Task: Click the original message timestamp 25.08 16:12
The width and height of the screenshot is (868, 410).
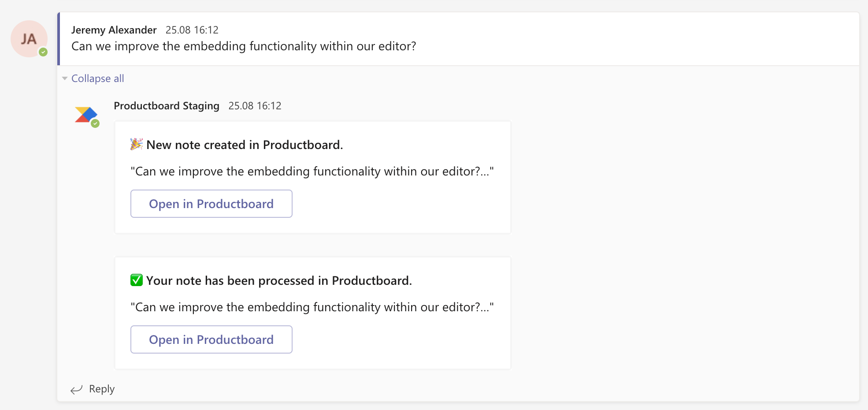Action: pyautogui.click(x=192, y=30)
